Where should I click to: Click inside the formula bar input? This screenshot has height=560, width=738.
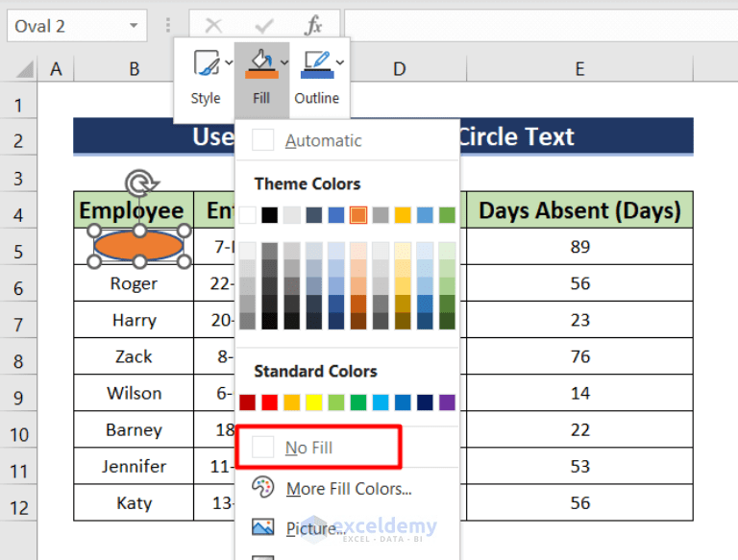541,26
